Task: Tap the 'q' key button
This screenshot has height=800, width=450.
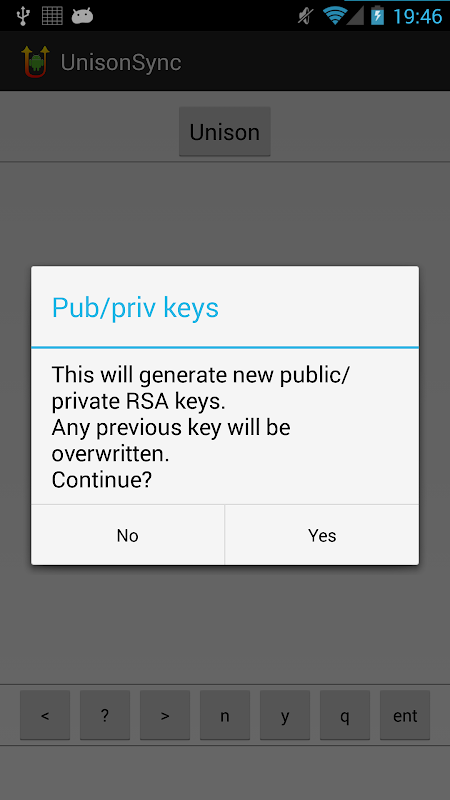Action: (x=345, y=715)
